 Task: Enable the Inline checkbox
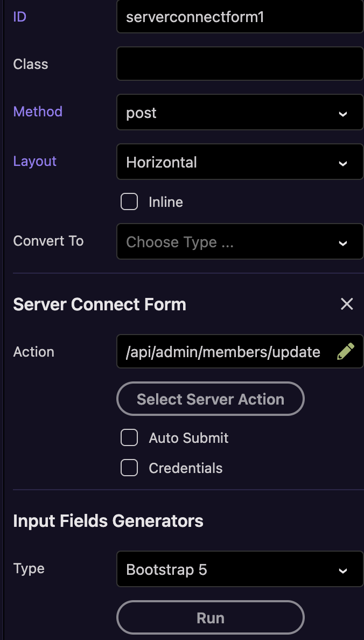coord(129,202)
